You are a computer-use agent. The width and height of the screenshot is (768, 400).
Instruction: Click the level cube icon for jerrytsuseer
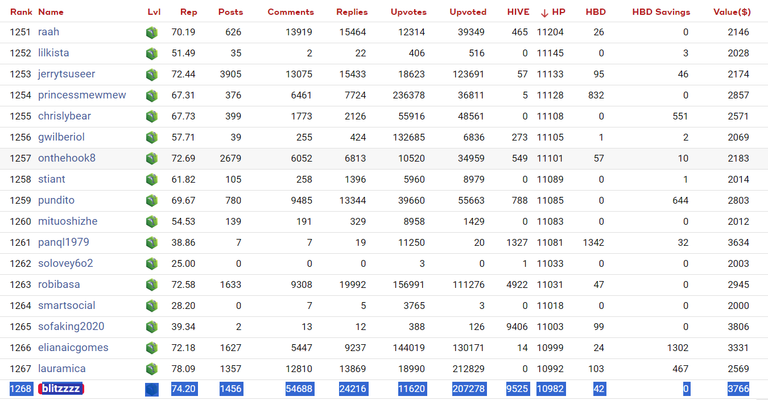click(152, 75)
